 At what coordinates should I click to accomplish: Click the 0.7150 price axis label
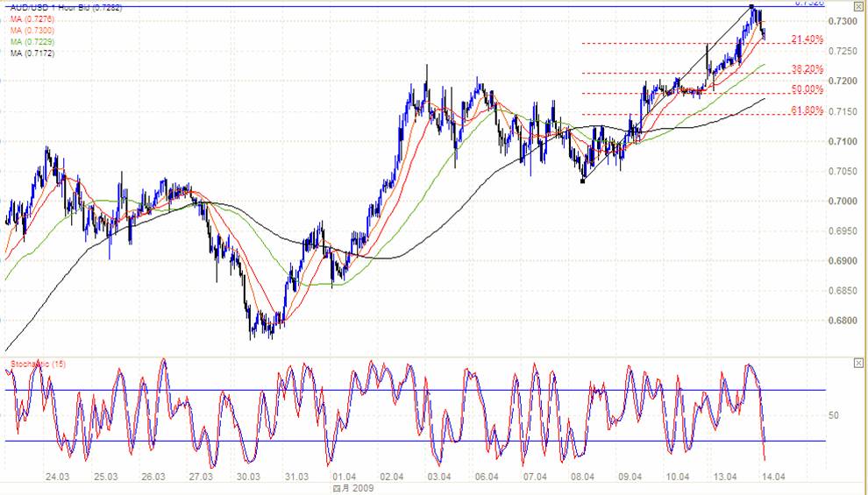(842, 111)
